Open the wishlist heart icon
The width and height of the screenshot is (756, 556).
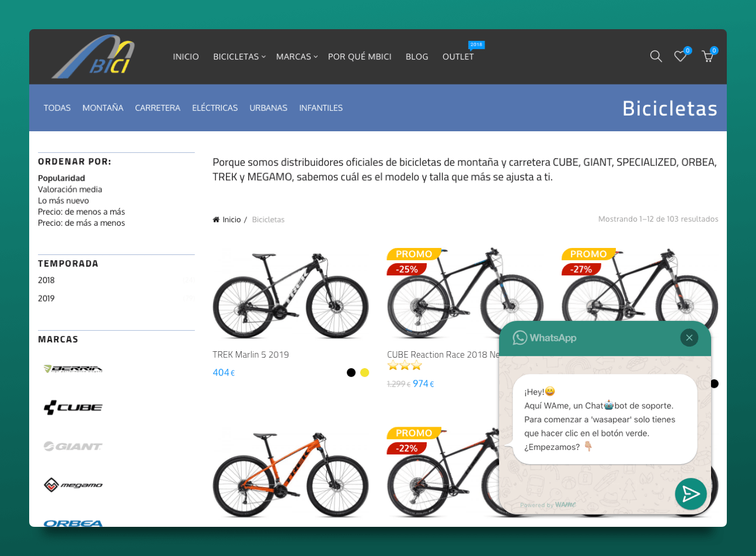(680, 57)
